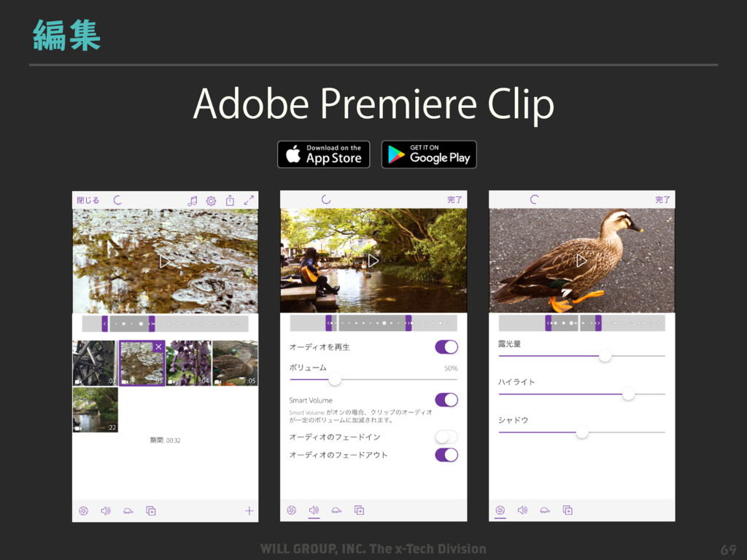Click left trim handle in middle phone

(329, 323)
